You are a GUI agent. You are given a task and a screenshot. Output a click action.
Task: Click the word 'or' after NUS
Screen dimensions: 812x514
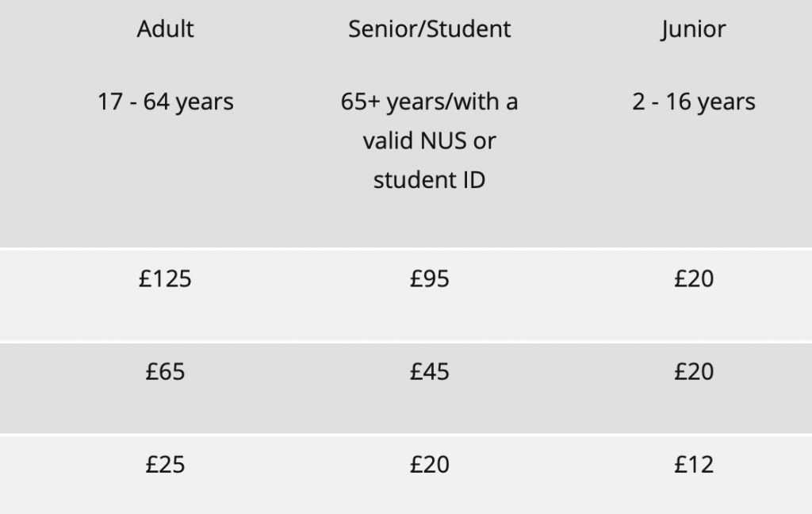click(485, 141)
